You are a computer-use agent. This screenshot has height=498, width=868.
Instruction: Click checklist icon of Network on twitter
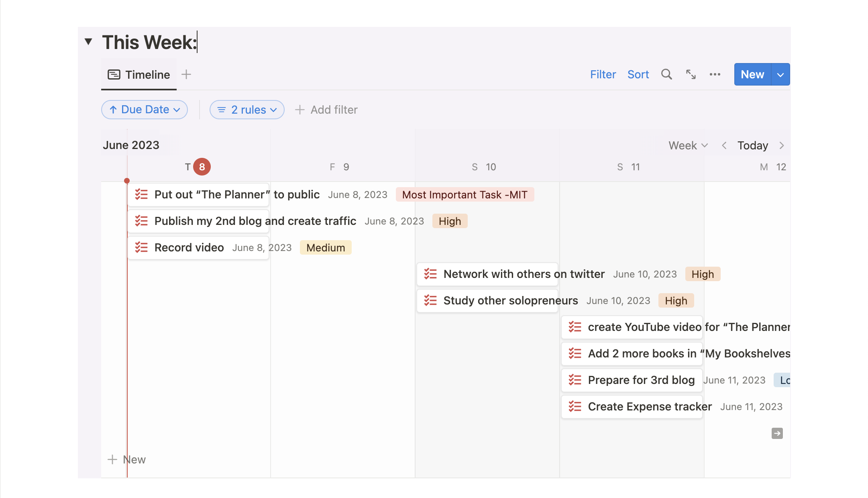430,274
